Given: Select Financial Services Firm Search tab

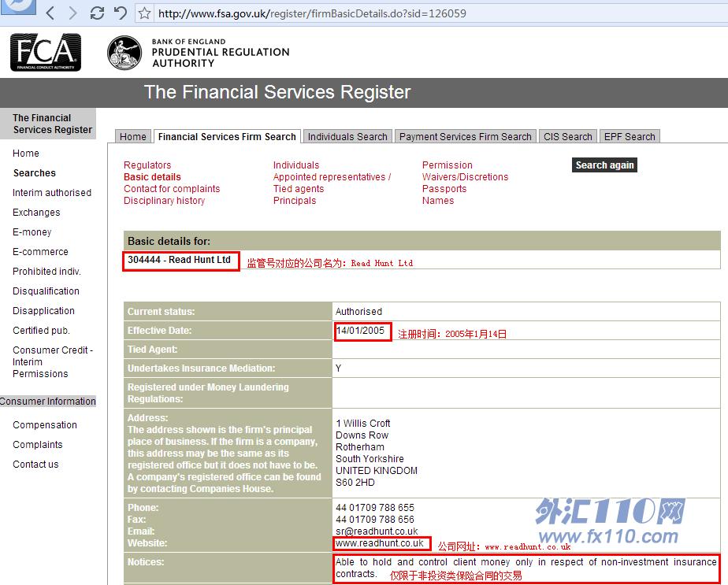Looking at the screenshot, I should tap(227, 136).
